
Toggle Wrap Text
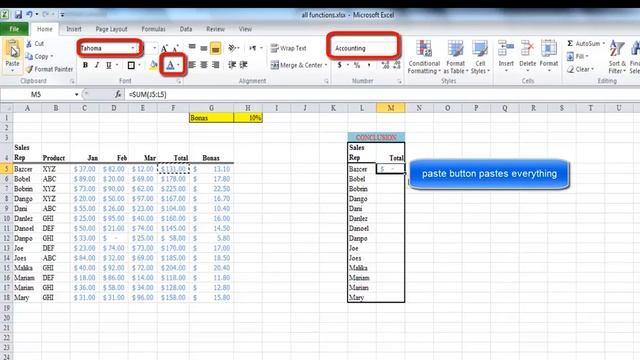288,48
